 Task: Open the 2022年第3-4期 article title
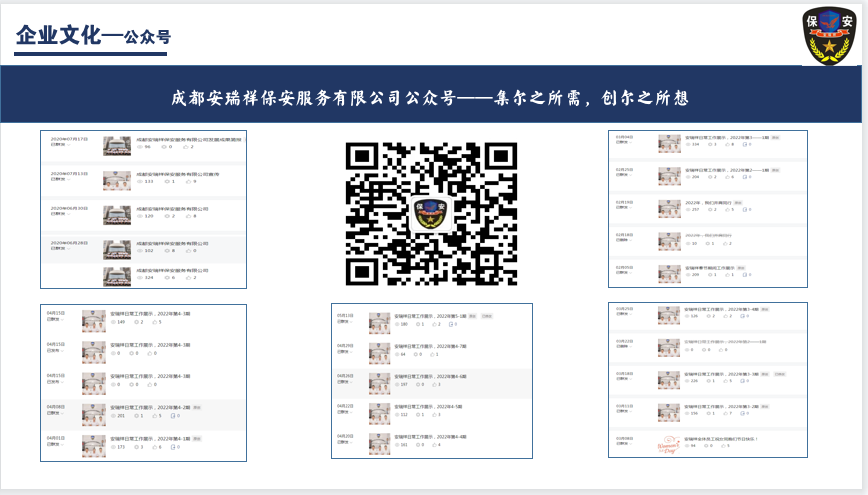tap(721, 310)
